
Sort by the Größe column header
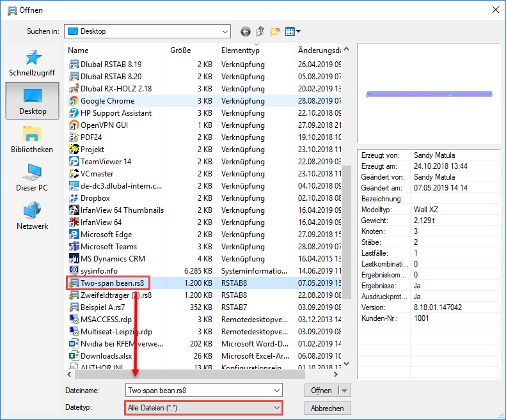[192, 51]
